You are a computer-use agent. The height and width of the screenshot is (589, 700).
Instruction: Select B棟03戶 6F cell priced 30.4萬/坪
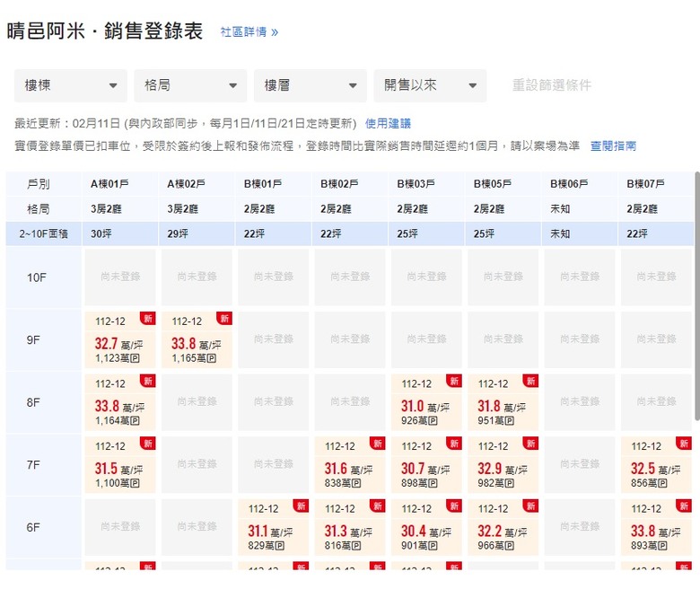coord(427,527)
